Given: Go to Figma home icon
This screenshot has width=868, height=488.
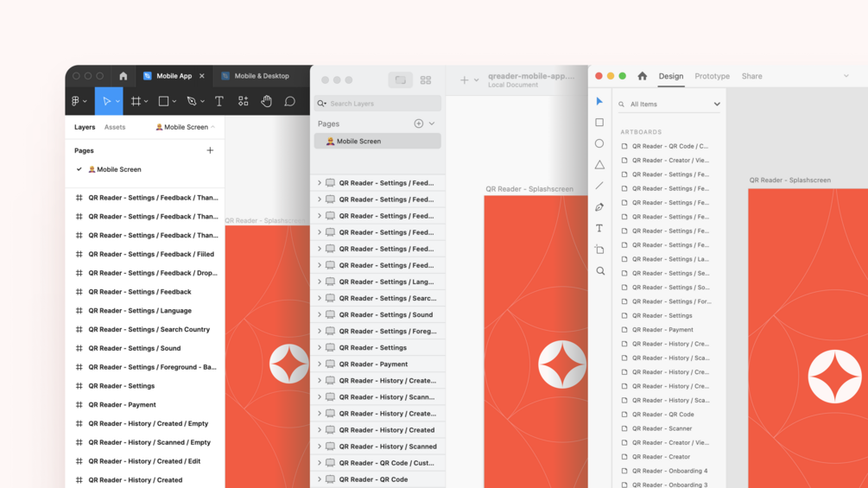Looking at the screenshot, I should (x=123, y=76).
